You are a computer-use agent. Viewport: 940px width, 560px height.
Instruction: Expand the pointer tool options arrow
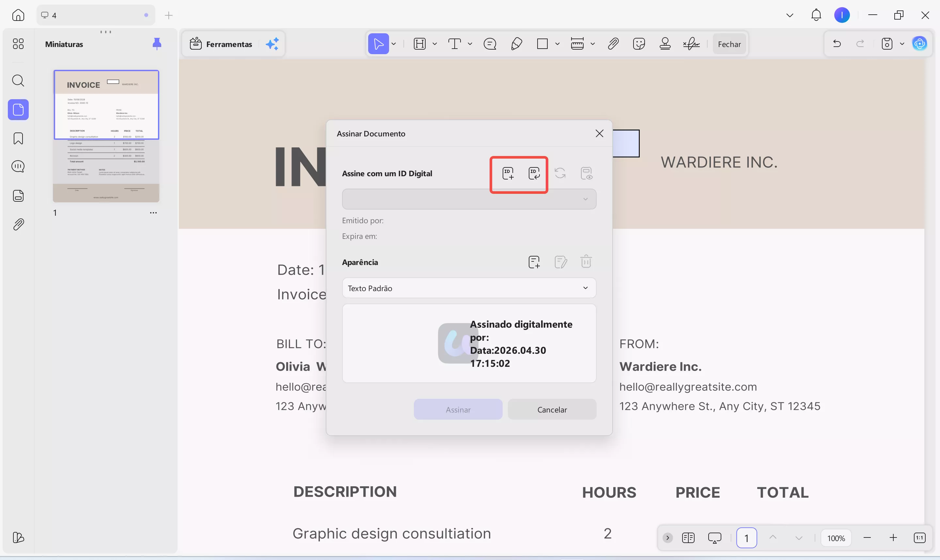394,44
